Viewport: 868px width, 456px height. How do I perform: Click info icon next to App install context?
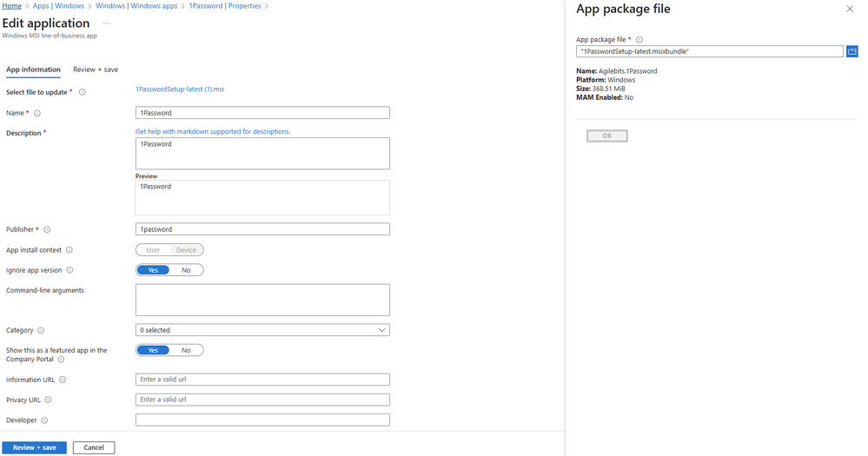pyautogui.click(x=70, y=250)
